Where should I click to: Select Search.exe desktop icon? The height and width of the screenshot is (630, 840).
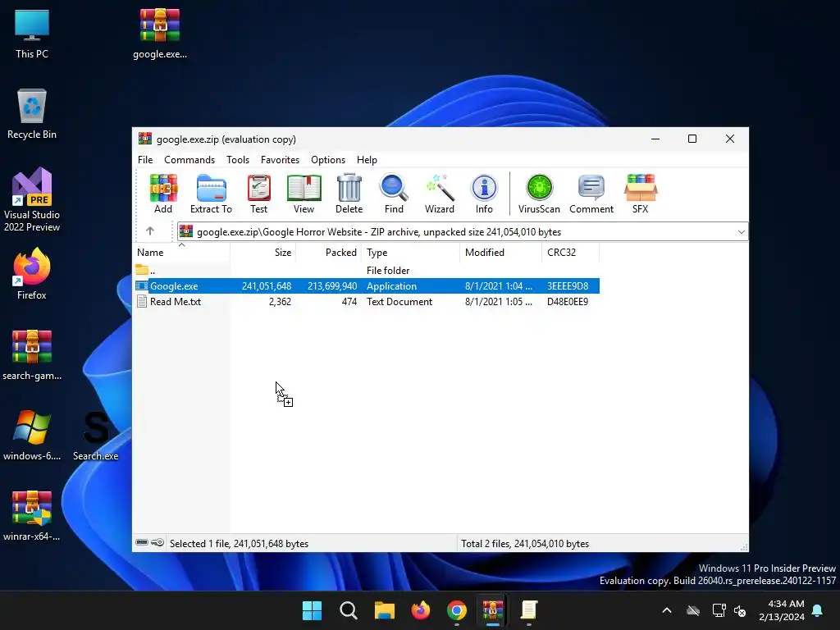point(96,436)
